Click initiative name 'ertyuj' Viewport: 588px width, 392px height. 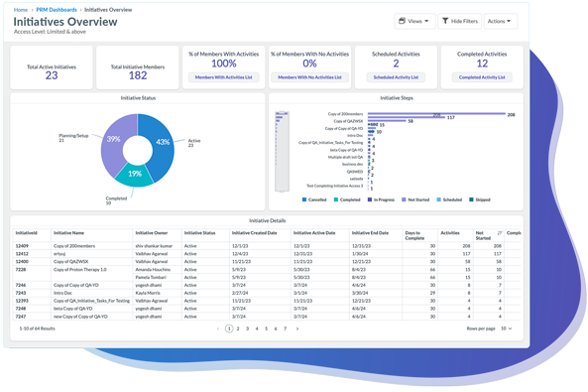click(x=59, y=254)
